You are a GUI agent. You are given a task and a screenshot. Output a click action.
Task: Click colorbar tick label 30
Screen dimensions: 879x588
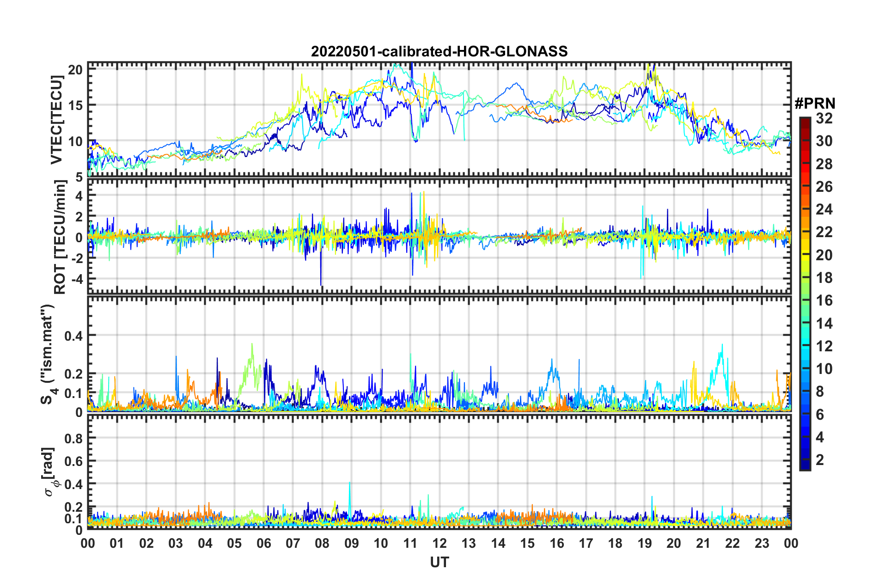824,141
